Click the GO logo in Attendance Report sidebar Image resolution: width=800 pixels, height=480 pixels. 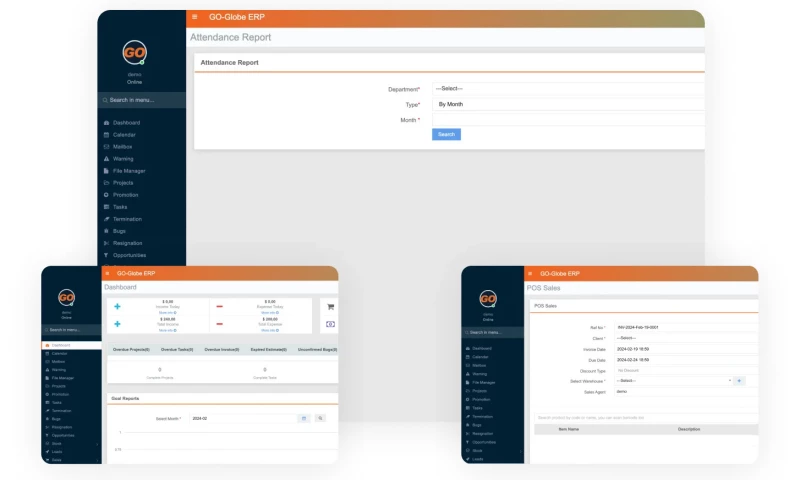pos(135,53)
